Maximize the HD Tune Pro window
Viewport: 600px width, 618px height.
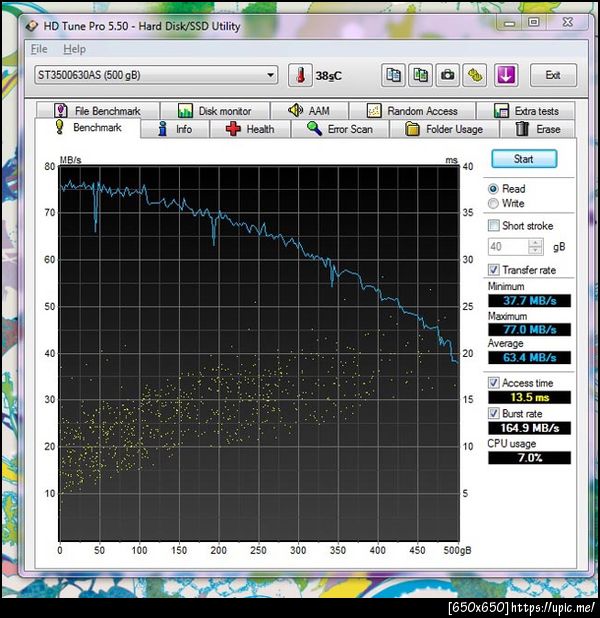coord(534,22)
